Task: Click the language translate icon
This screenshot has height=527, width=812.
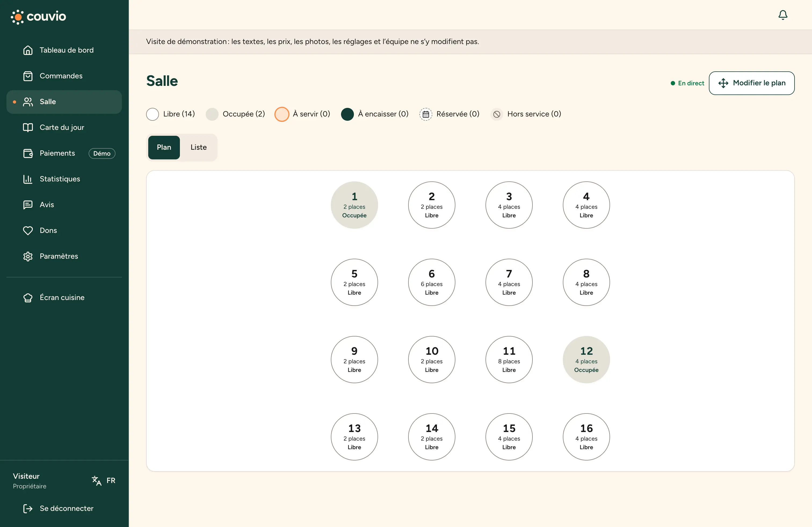Action: [97, 481]
